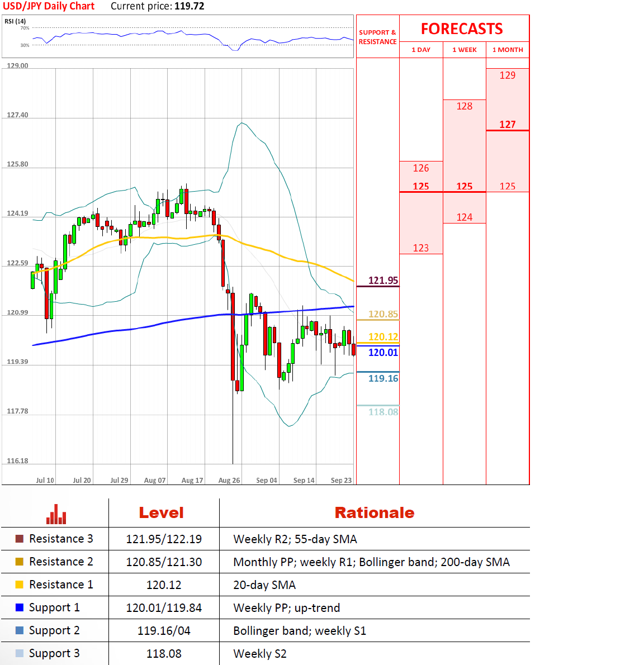Click the Resistance 1 yellow color swatch
This screenshot has height=665, width=644.
point(19,585)
